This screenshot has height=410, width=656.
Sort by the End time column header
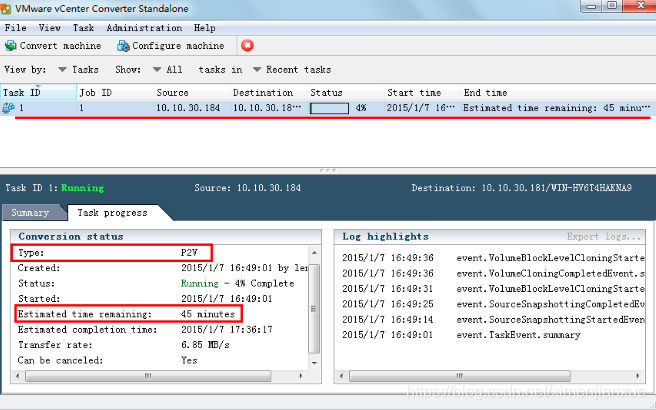click(x=558, y=92)
